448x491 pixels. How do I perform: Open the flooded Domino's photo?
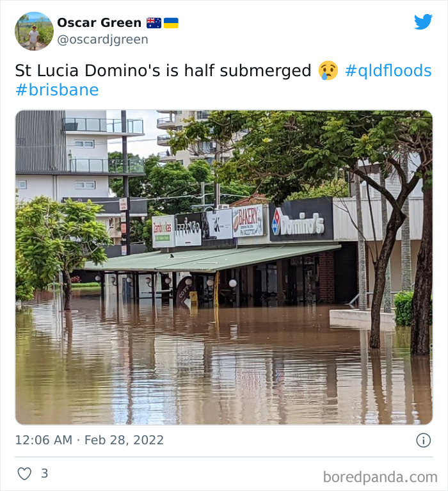click(224, 267)
